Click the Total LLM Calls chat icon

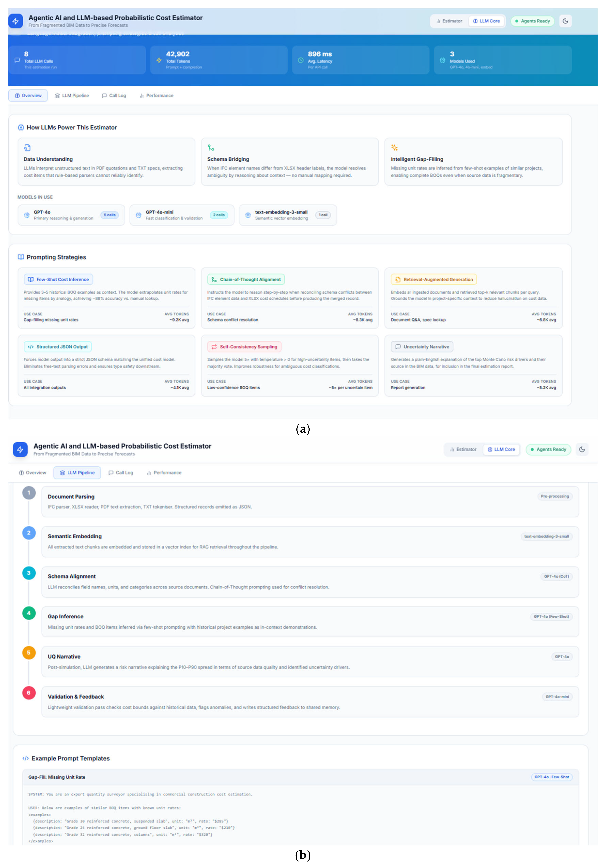[17, 60]
